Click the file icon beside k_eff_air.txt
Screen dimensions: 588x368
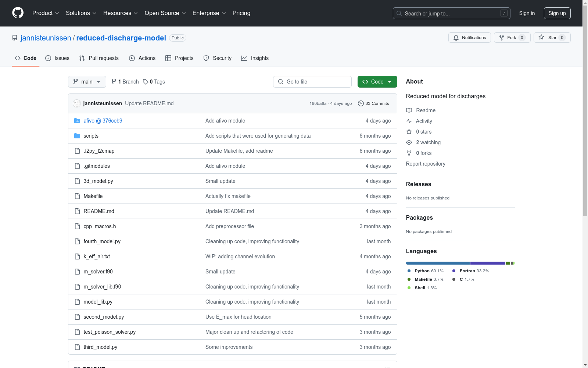point(77,256)
